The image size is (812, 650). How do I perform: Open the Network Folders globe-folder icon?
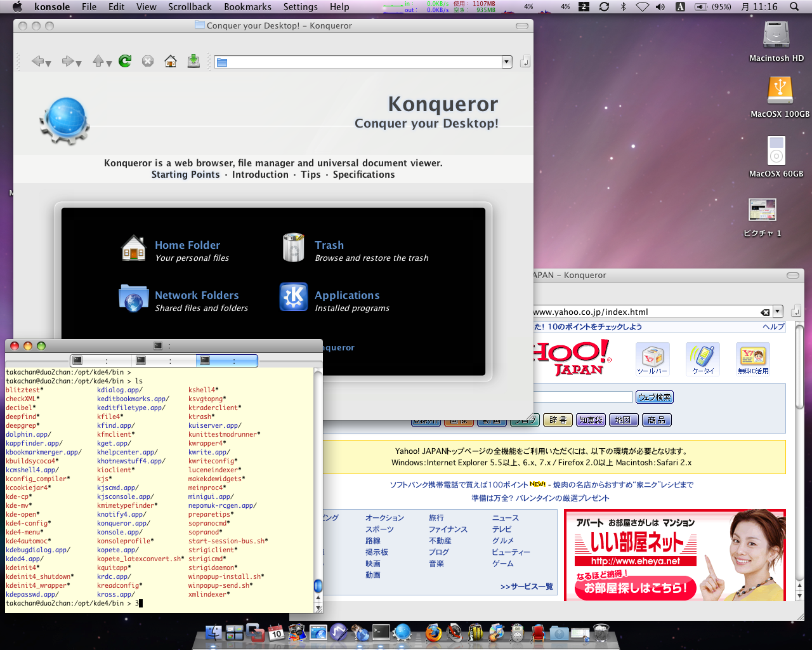(x=133, y=298)
